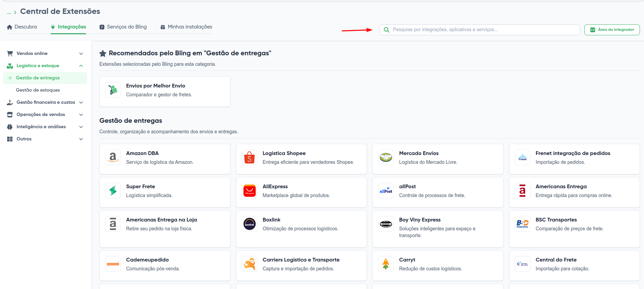Click 'Otimização de processos logísticos.' text
Screen dimensions: 644x289
pos(300,229)
